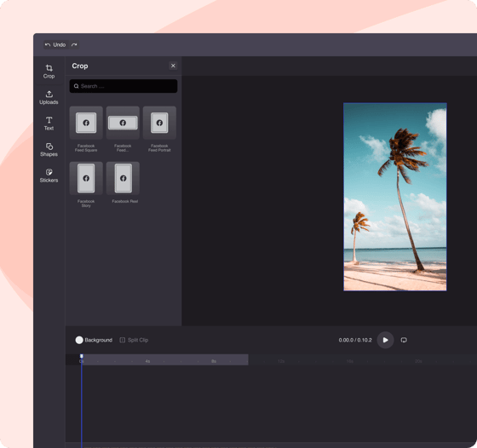Click the Split Clip button

pos(134,340)
